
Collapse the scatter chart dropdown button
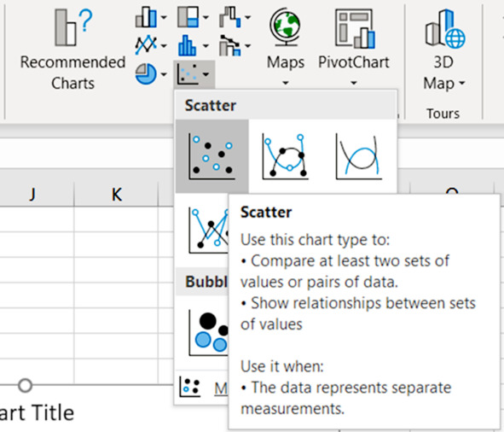(194, 74)
